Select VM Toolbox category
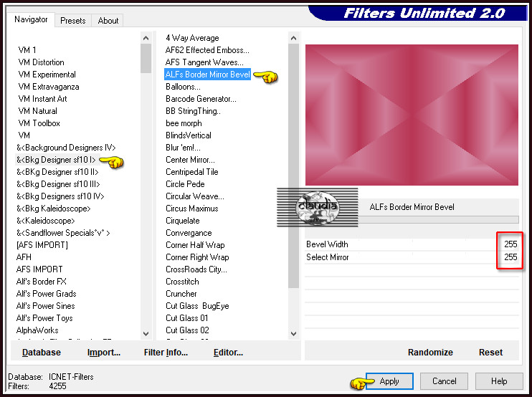 point(39,123)
